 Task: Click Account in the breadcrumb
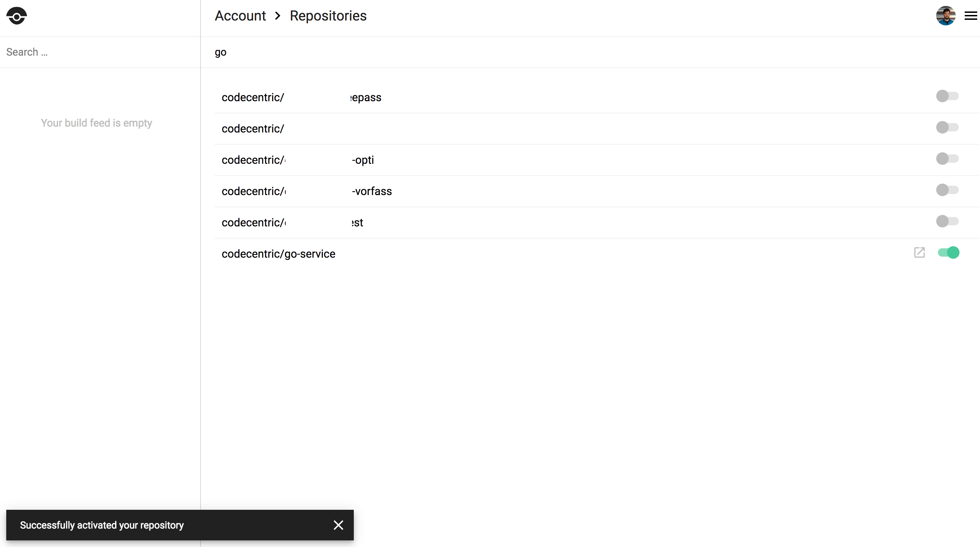(x=240, y=16)
